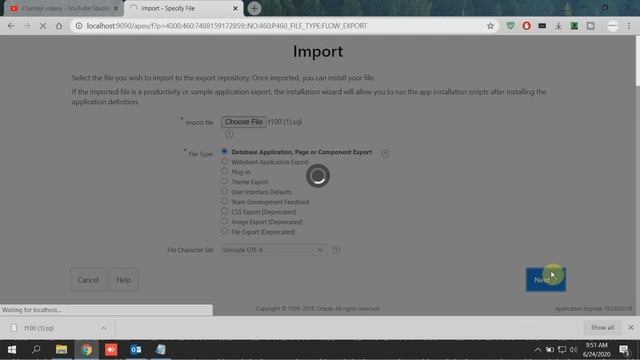The height and width of the screenshot is (360, 640).
Task: Click the Help button
Action: click(x=123, y=280)
